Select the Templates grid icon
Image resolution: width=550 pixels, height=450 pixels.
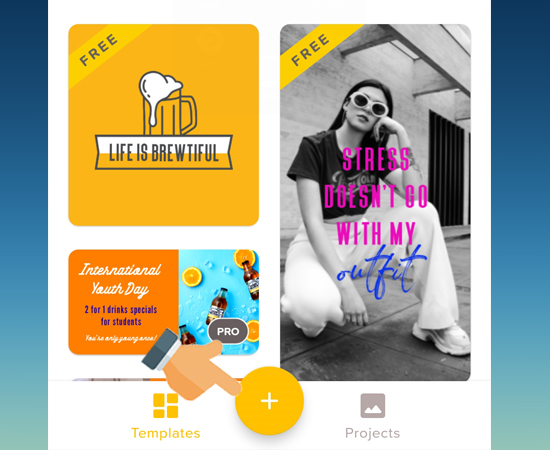tap(166, 406)
